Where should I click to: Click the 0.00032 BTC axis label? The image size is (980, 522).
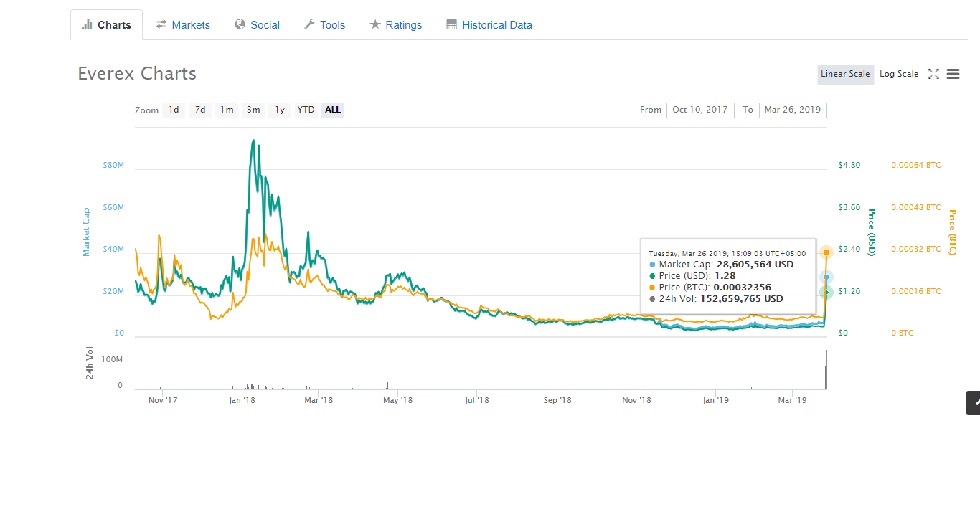(x=916, y=249)
